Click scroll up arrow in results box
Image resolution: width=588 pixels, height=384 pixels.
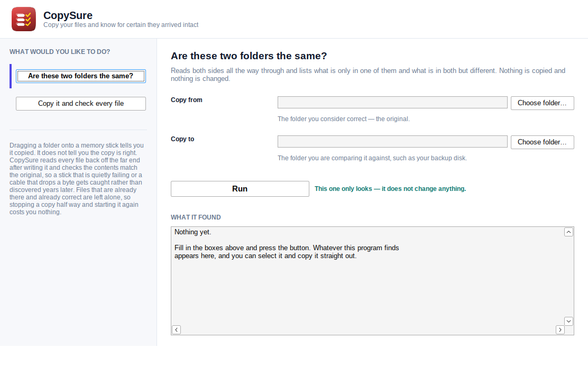point(568,232)
